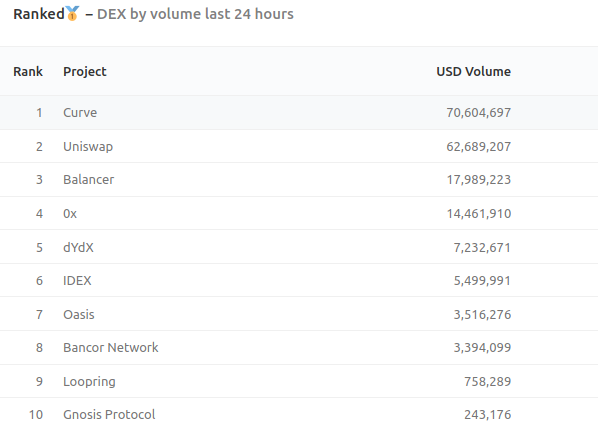Select the Gnosis Protocol project name

click(x=109, y=414)
